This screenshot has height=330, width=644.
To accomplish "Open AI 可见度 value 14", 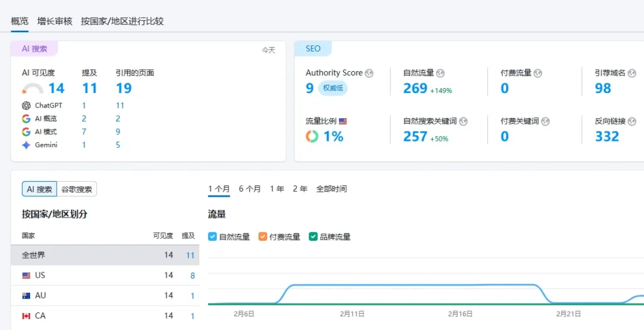I will point(57,88).
